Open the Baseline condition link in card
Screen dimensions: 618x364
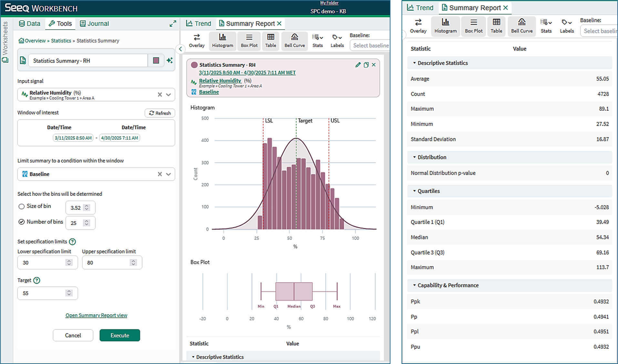(x=209, y=92)
